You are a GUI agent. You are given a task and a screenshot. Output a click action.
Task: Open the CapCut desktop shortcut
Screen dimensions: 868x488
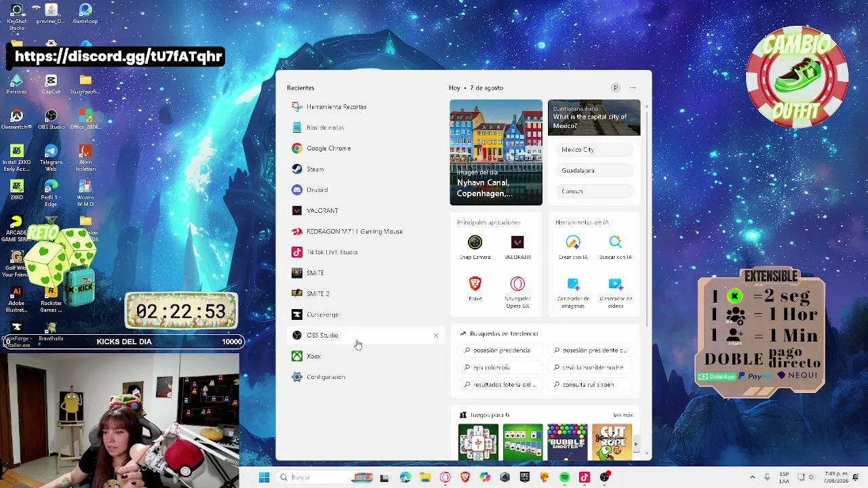click(x=51, y=85)
